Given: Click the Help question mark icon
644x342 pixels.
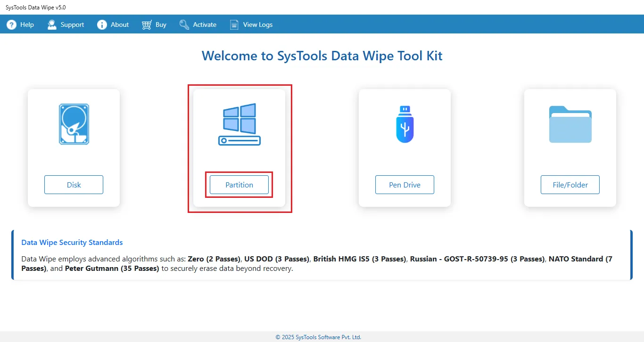Looking at the screenshot, I should click(11, 24).
